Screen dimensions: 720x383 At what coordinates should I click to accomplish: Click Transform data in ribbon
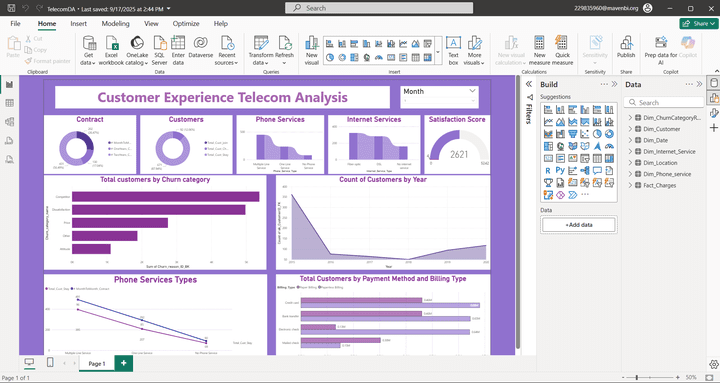point(261,50)
